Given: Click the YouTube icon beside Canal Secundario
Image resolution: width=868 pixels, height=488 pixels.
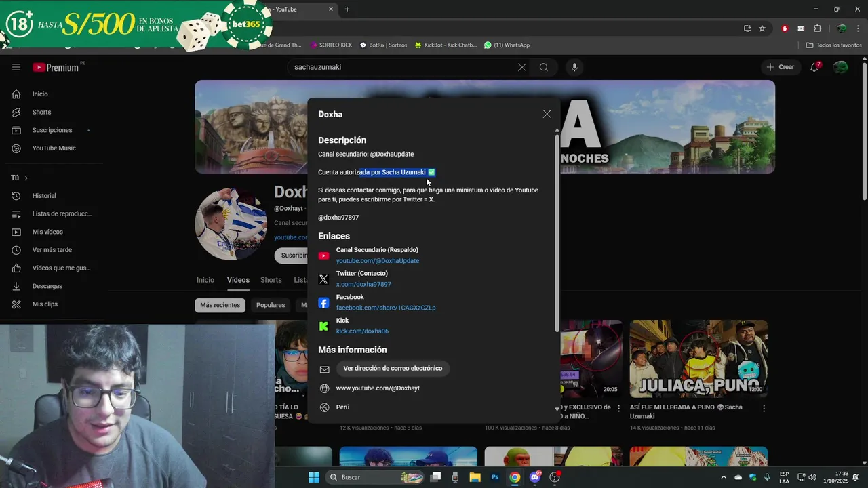Looking at the screenshot, I should pos(323,256).
